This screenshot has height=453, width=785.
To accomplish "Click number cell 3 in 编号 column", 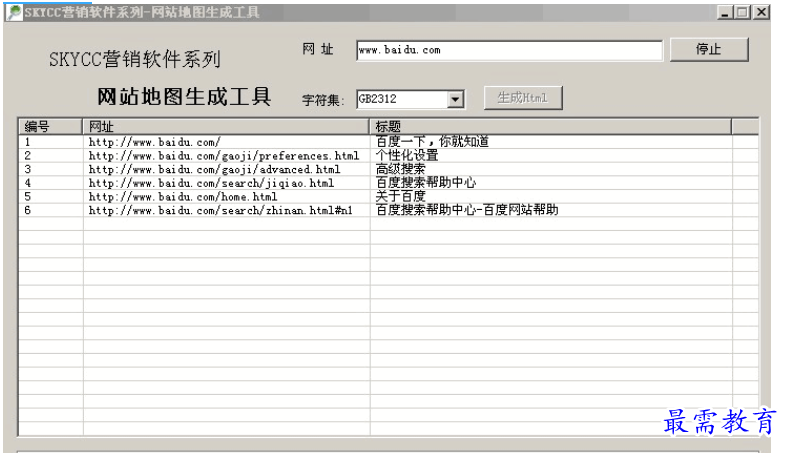I will pos(28,169).
